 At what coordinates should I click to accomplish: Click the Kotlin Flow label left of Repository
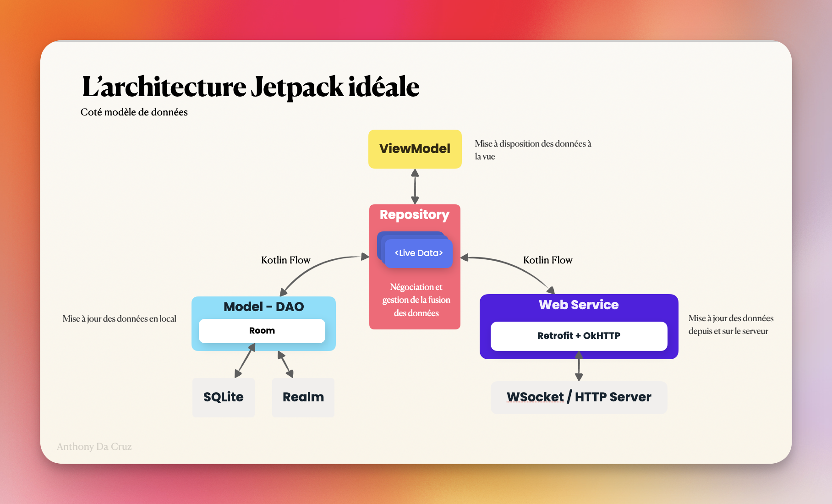[x=285, y=260]
